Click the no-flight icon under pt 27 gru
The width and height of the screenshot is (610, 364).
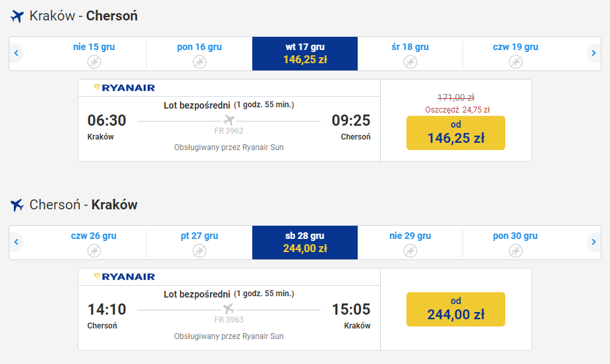click(200, 251)
